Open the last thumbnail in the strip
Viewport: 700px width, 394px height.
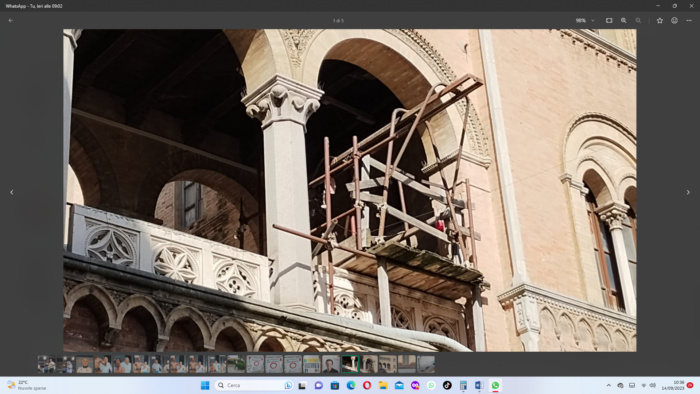coord(426,364)
